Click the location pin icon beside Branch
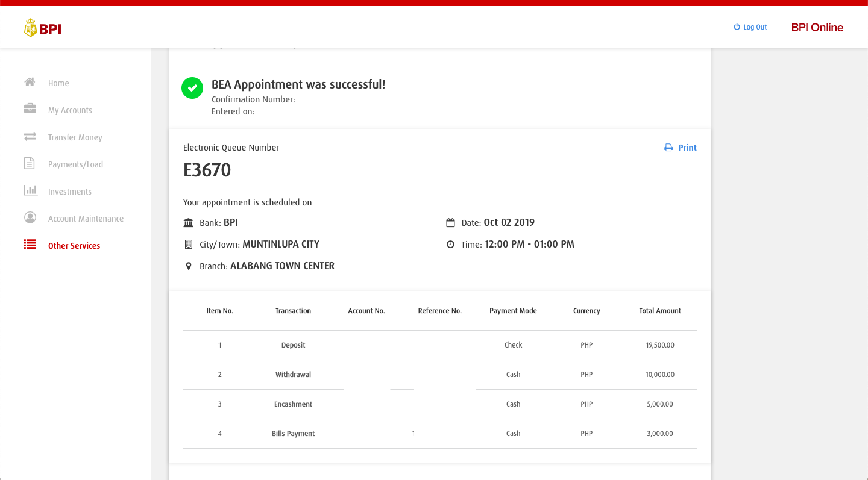This screenshot has height=480, width=868. 188,266
